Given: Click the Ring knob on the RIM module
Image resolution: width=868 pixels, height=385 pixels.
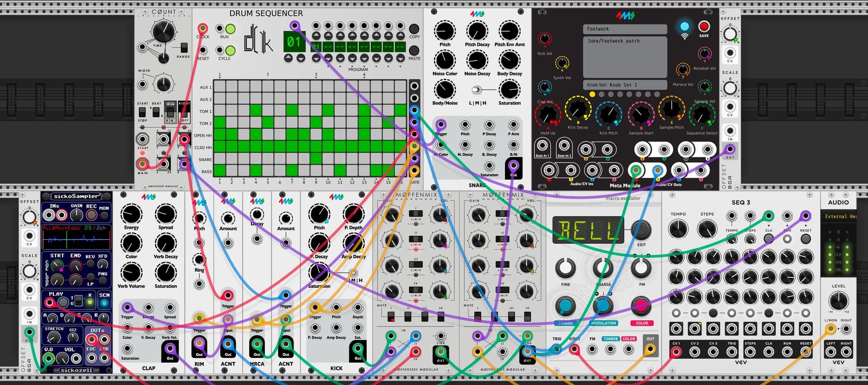Looking at the screenshot, I should [x=199, y=260].
